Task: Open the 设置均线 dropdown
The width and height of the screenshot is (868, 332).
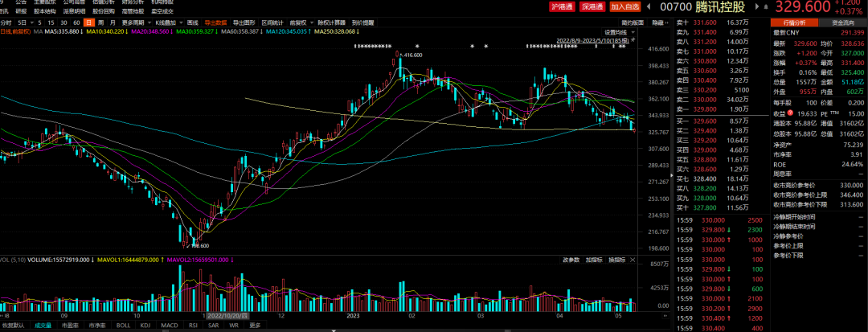Action: [618, 32]
